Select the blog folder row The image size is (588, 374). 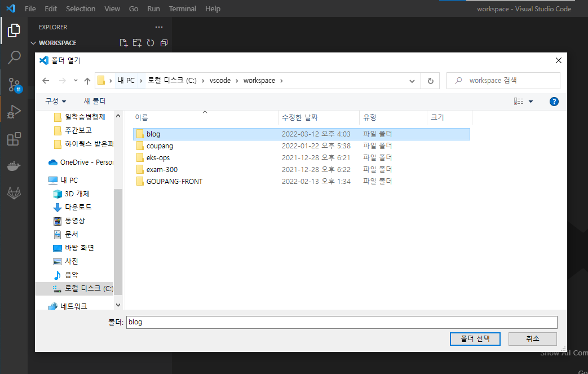point(302,134)
